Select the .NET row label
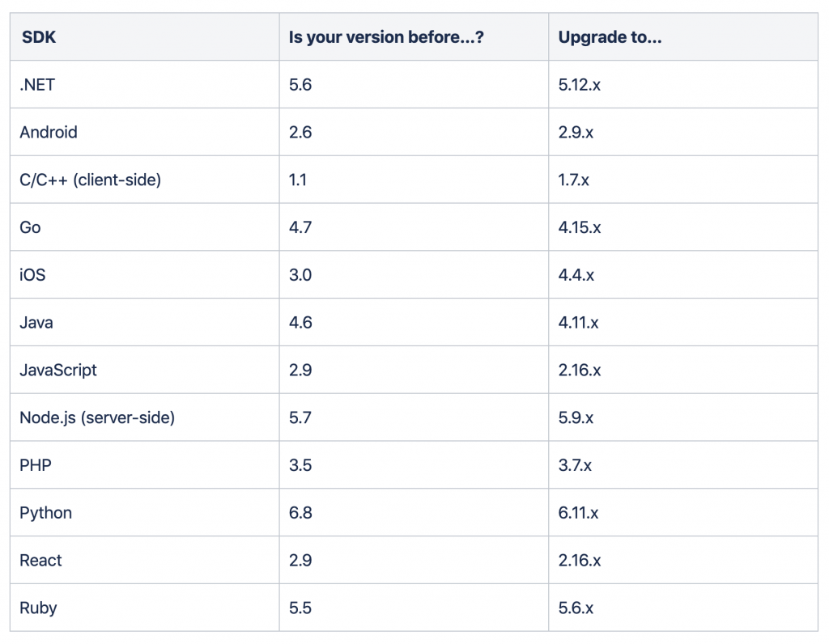This screenshot has height=644, width=829. [37, 84]
